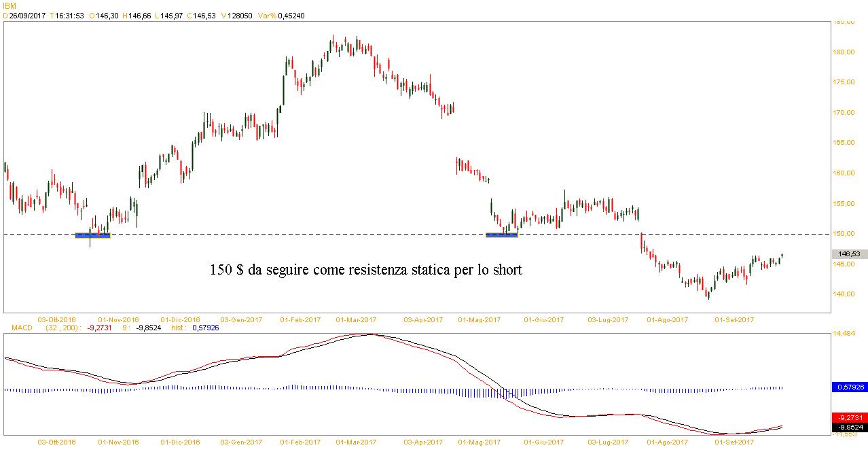Select the left blue support marker near Nov 2016

[x=92, y=235]
